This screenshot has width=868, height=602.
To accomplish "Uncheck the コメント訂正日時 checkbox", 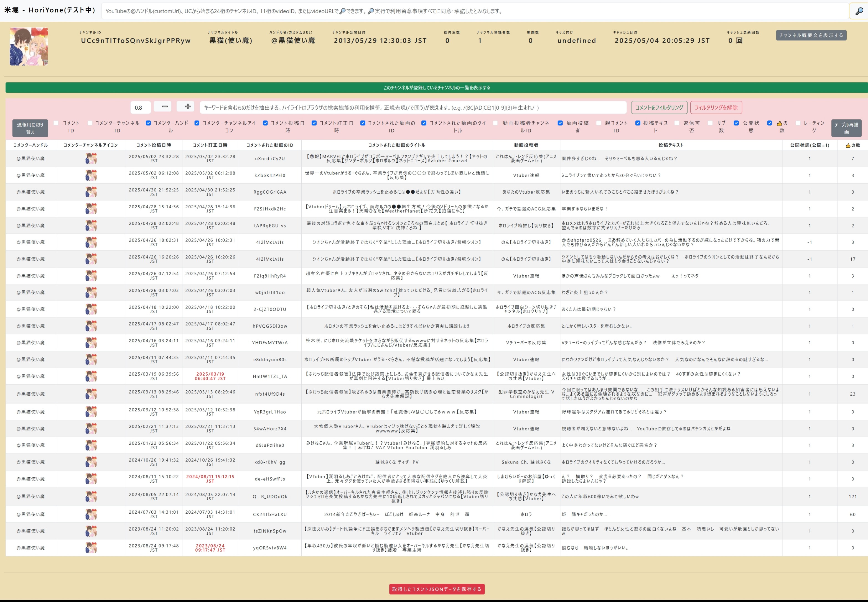I will pos(314,123).
